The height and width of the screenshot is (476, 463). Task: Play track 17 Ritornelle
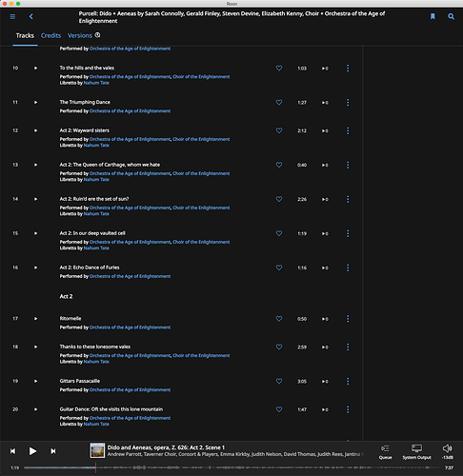[x=35, y=319]
